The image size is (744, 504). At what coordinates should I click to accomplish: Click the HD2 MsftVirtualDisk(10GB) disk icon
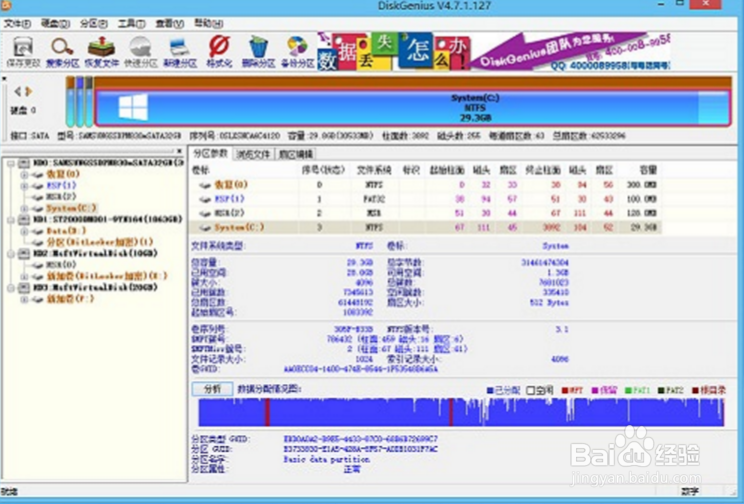(24, 253)
